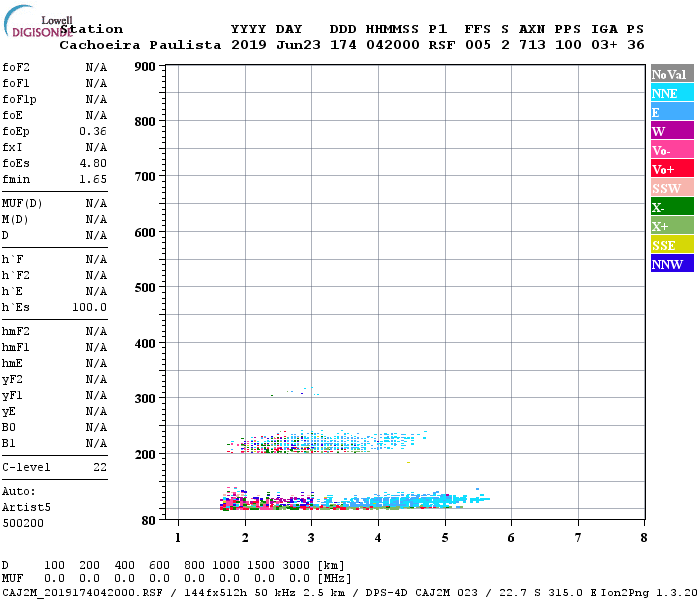Click the hmF2 parameter label

(x=16, y=332)
